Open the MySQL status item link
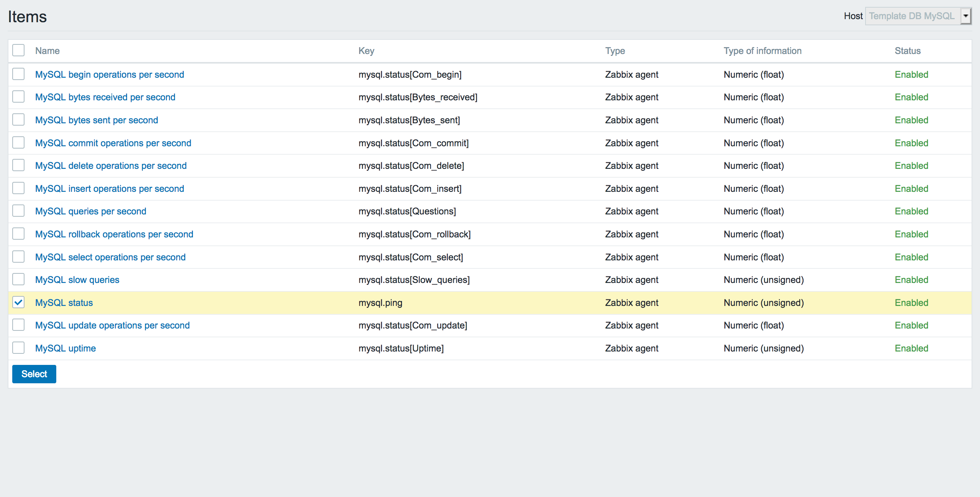Viewport: 980px width, 497px height. tap(64, 303)
